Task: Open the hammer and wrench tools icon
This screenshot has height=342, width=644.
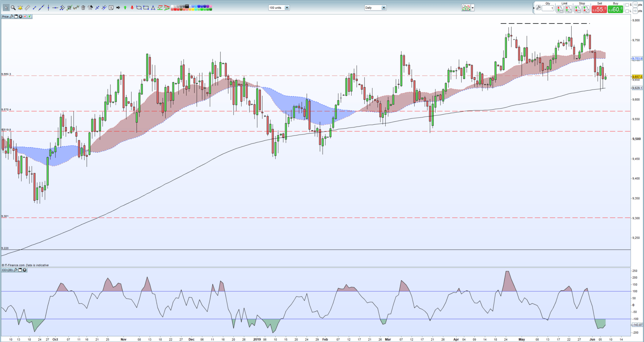Action: pos(90,8)
